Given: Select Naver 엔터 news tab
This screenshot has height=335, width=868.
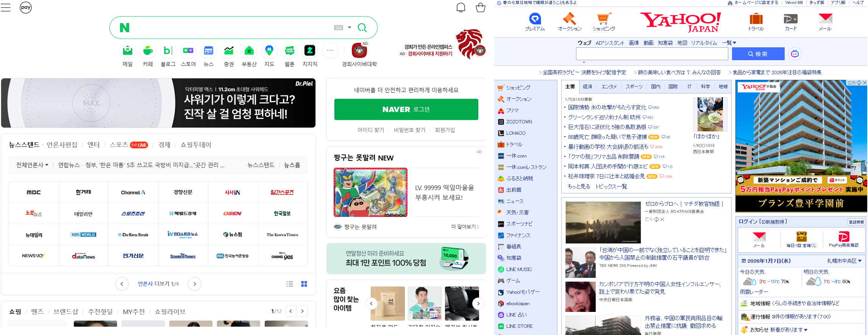Looking at the screenshot, I should (94, 145).
